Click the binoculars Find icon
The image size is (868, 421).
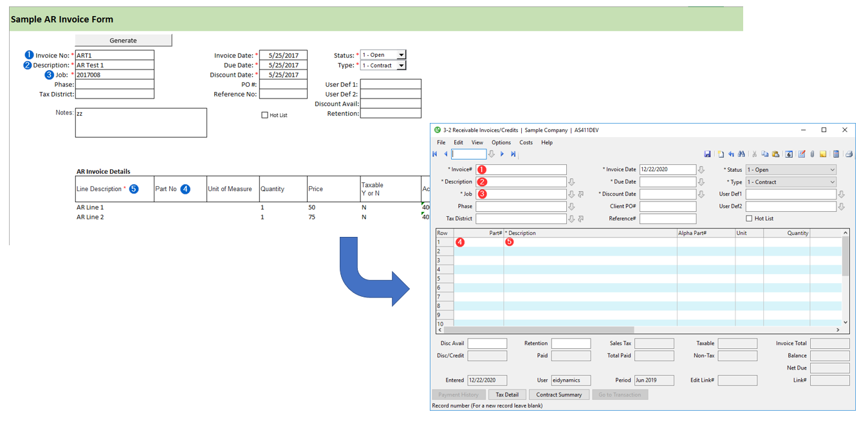(x=741, y=154)
